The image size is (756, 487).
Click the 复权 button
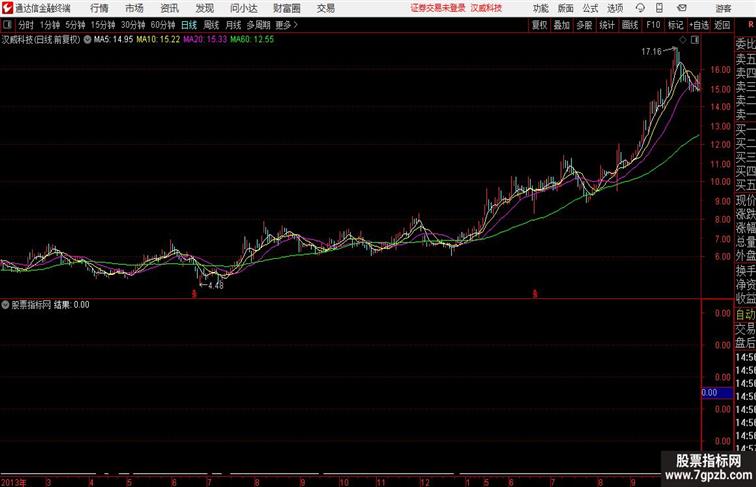point(540,25)
